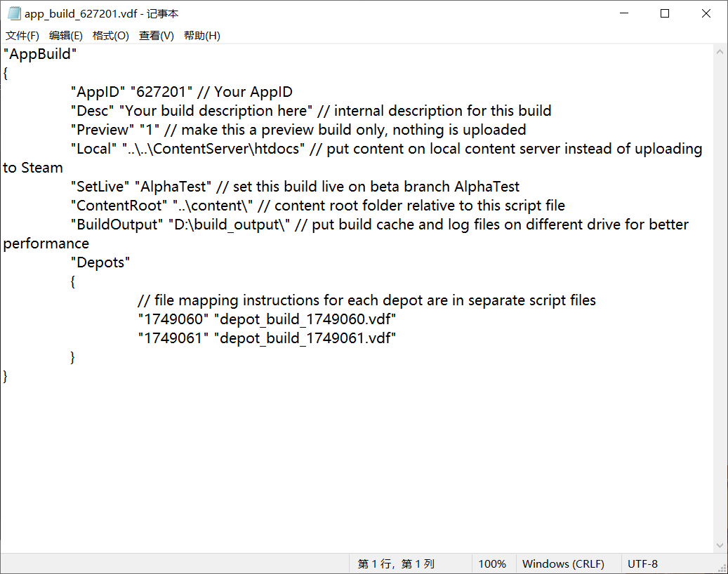Click the "1749061" depot ID text

click(173, 338)
